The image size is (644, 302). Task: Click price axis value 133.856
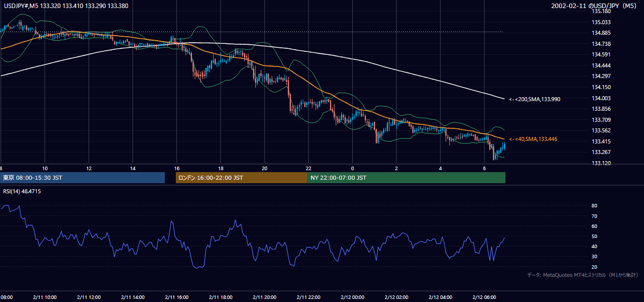(x=601, y=109)
